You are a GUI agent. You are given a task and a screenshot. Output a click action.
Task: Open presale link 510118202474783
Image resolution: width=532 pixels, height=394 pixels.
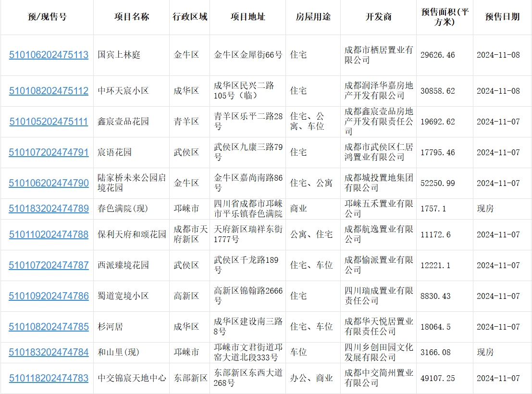[49, 378]
